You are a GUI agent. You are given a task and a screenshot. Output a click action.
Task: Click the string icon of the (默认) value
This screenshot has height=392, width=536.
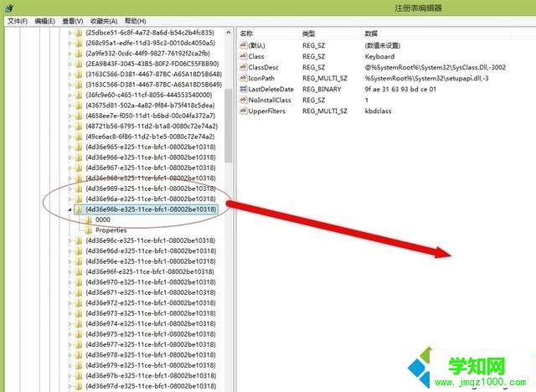click(244, 45)
